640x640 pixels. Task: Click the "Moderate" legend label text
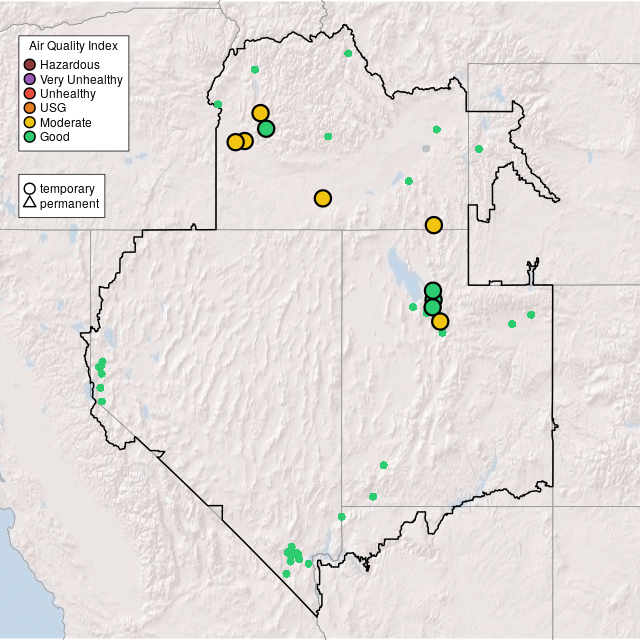(66, 122)
